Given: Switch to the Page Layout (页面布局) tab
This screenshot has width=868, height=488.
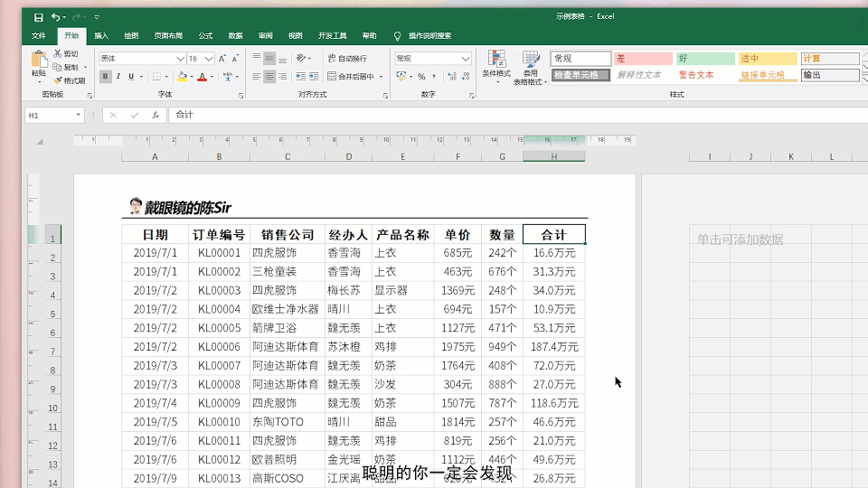Looking at the screenshot, I should 168,36.
